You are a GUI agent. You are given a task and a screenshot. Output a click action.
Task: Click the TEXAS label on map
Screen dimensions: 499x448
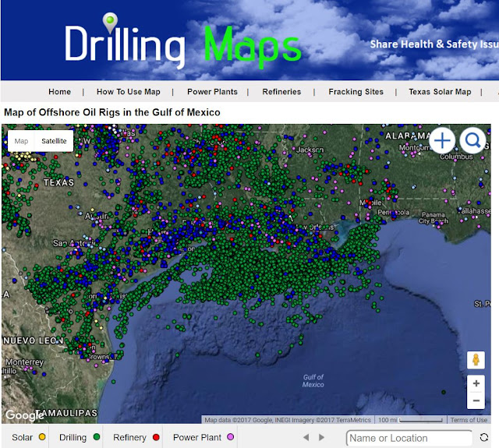click(59, 182)
